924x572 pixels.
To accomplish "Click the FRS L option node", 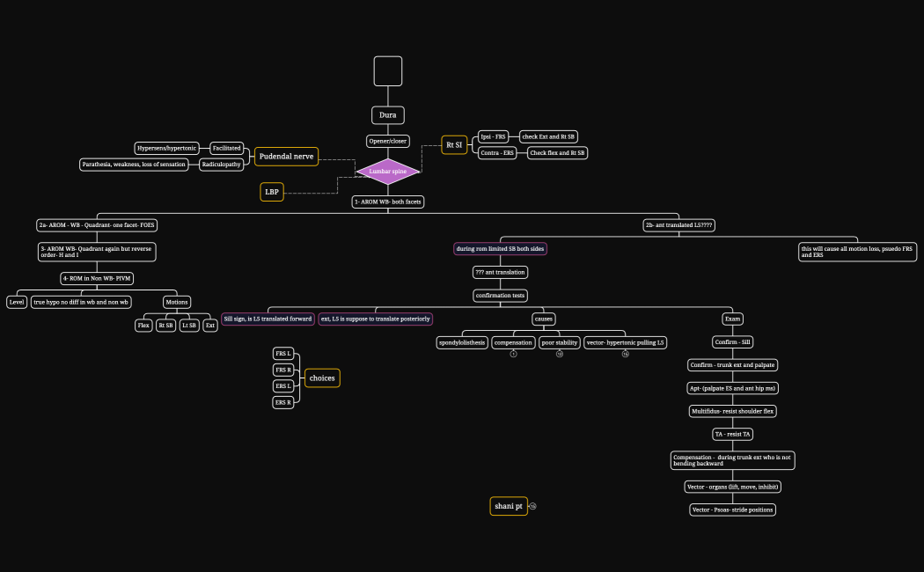I will tap(284, 354).
